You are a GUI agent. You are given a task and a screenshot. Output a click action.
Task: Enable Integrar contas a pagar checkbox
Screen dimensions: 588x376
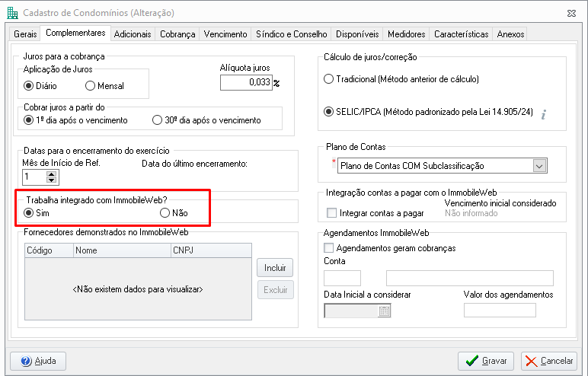(x=331, y=213)
